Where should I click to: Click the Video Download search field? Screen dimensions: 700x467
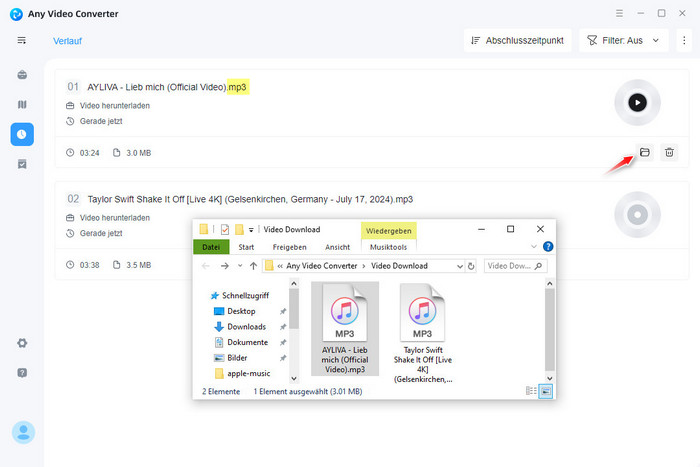tap(515, 266)
